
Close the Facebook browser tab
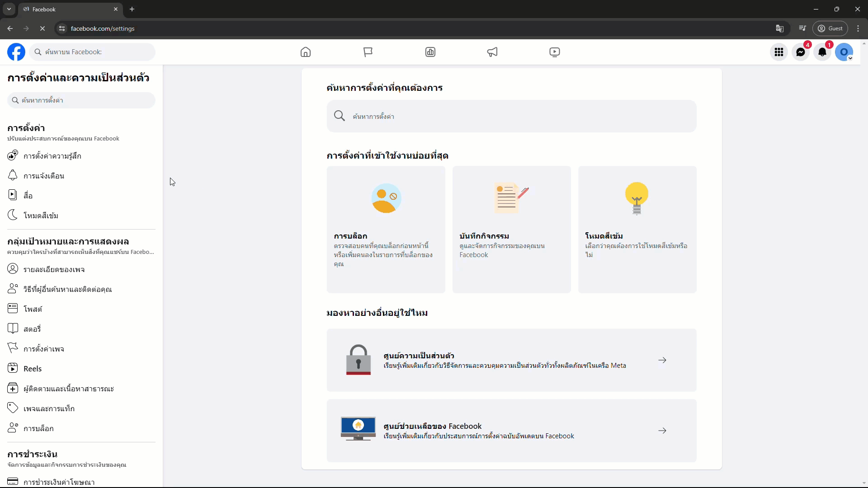pyautogui.click(x=116, y=9)
